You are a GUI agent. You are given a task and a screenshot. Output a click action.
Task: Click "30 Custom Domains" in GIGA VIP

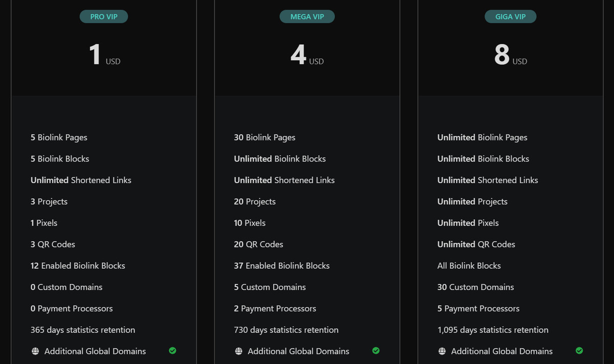(x=475, y=287)
